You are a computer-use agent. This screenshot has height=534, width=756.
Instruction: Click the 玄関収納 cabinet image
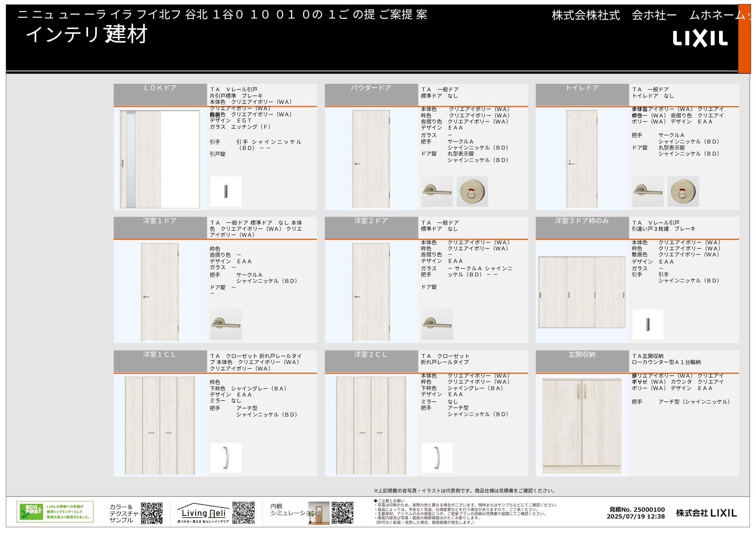click(582, 426)
